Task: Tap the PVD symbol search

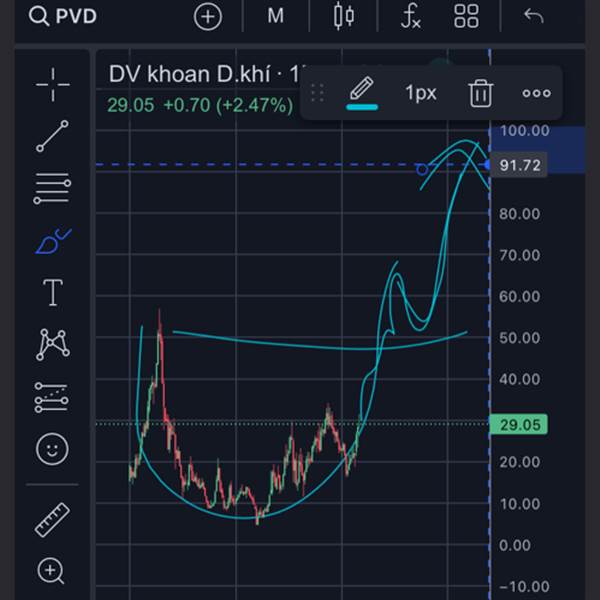Action: [x=62, y=16]
